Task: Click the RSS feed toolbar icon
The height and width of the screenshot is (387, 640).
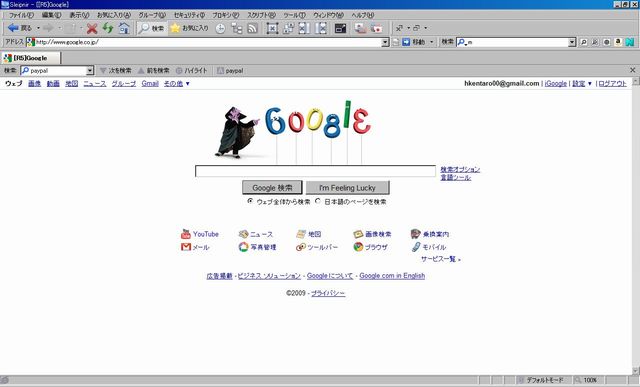Action: [253, 28]
